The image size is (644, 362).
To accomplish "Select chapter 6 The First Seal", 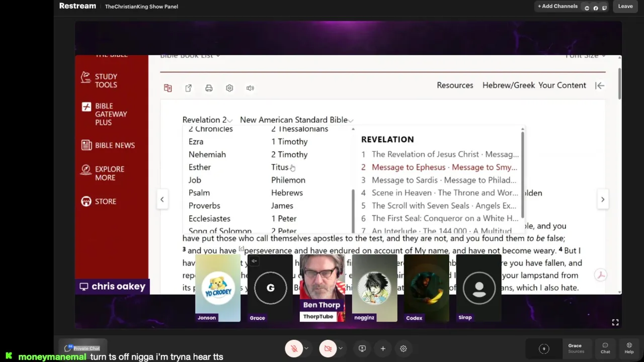I will [x=440, y=219].
